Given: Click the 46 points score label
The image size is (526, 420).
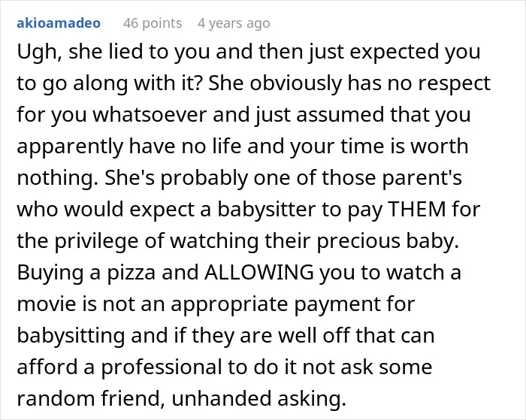Looking at the screenshot, I should (x=153, y=23).
